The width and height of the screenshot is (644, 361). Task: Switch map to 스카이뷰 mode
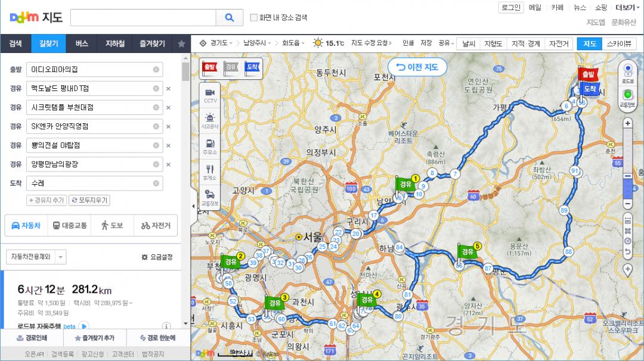click(x=620, y=43)
